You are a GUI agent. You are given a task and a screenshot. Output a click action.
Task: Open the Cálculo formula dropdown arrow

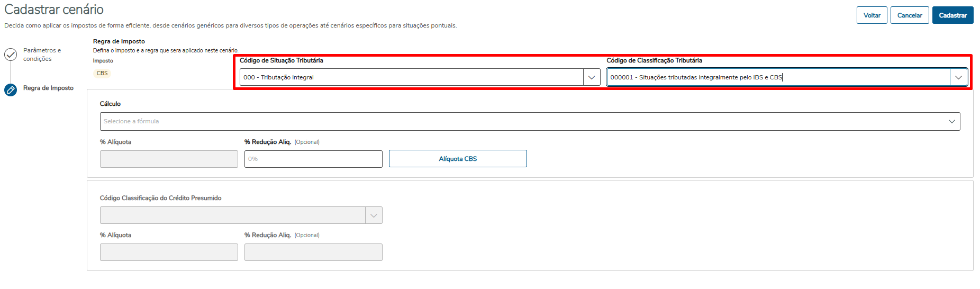[x=951, y=121]
